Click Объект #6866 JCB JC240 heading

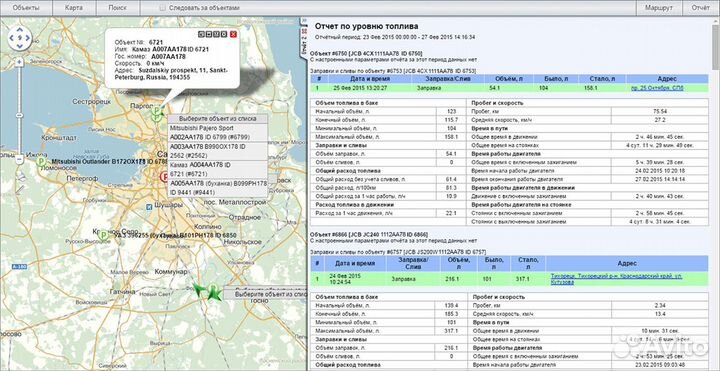pyautogui.click(x=369, y=234)
